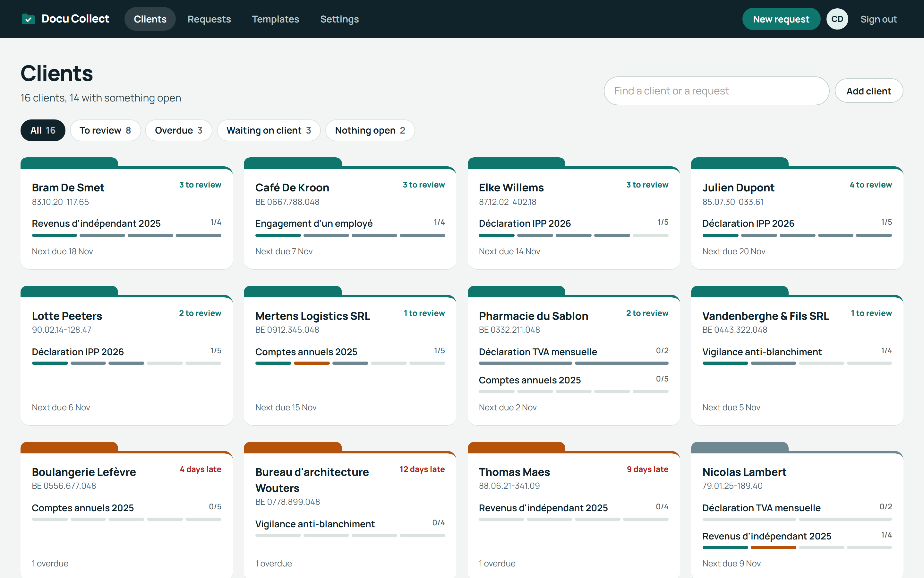Open Mertens Logistics SRL client name
924x578 pixels.
312,316
